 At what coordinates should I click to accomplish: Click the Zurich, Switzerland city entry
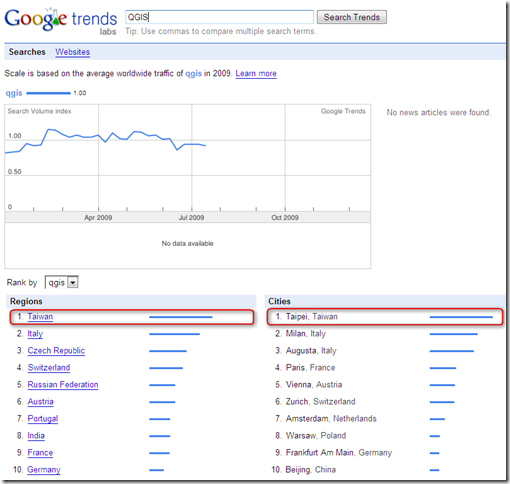(x=321, y=402)
